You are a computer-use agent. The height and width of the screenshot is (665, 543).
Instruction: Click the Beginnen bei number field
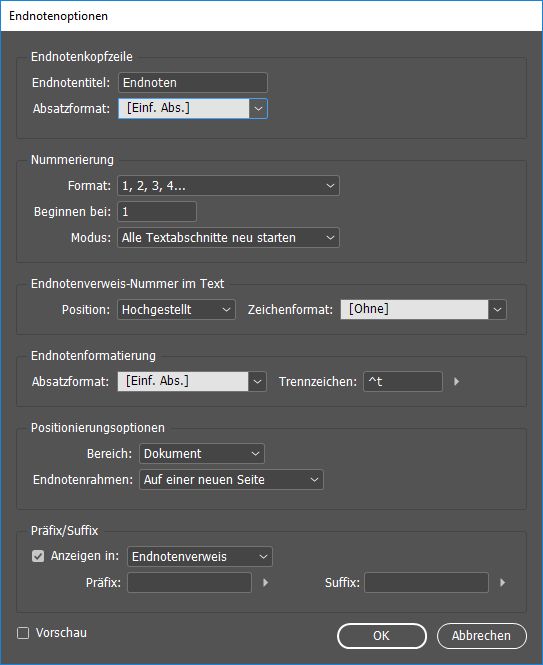pos(157,212)
